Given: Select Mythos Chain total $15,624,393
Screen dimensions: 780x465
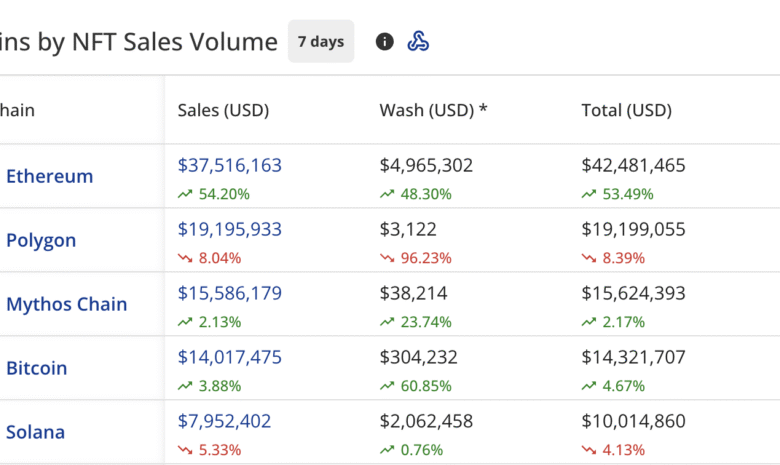Looking at the screenshot, I should pos(633,293).
